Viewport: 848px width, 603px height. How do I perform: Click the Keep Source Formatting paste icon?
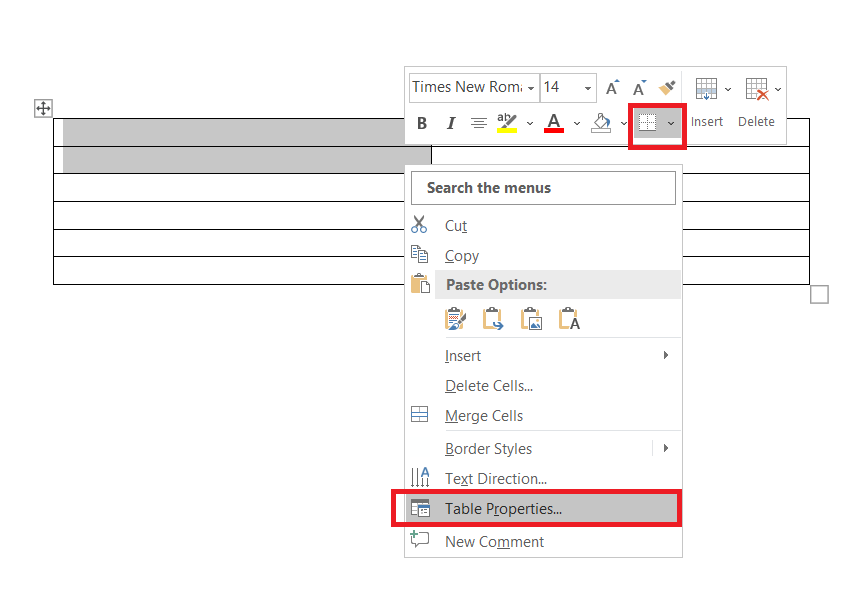click(x=455, y=319)
